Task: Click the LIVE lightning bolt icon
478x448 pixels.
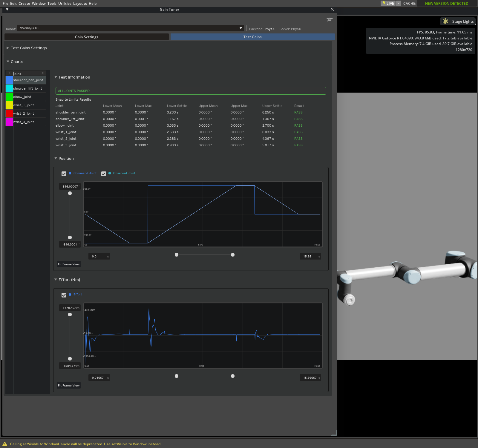Action: [384, 3]
